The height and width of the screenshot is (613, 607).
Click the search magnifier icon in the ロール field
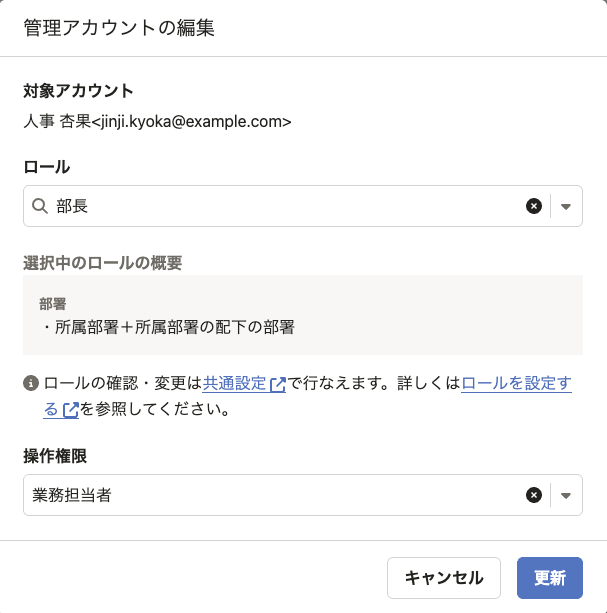point(40,206)
